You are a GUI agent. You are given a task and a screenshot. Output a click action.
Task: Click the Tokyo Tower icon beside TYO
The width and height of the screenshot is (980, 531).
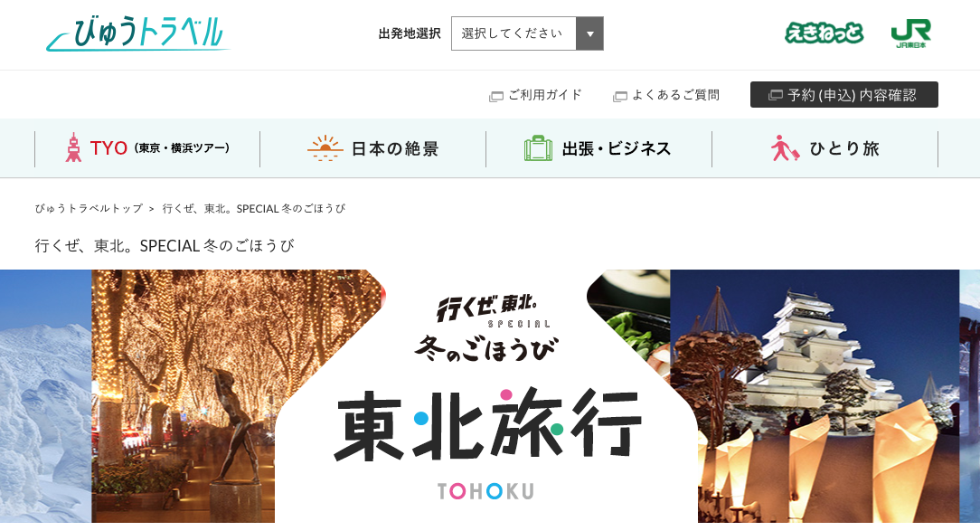pos(73,147)
